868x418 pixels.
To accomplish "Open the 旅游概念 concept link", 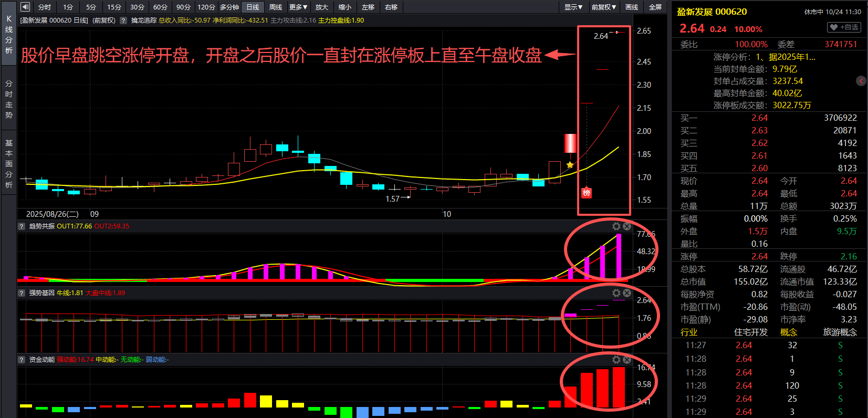I will (x=840, y=332).
